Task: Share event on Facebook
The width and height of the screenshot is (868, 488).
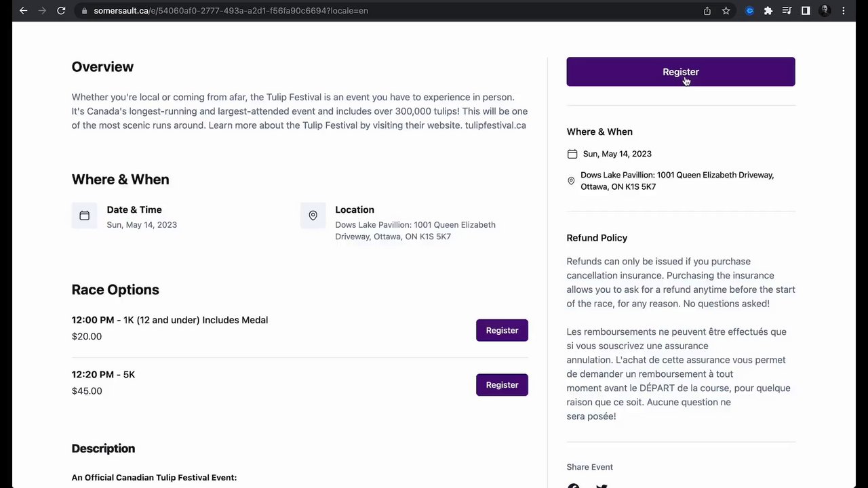Action: [574, 485]
